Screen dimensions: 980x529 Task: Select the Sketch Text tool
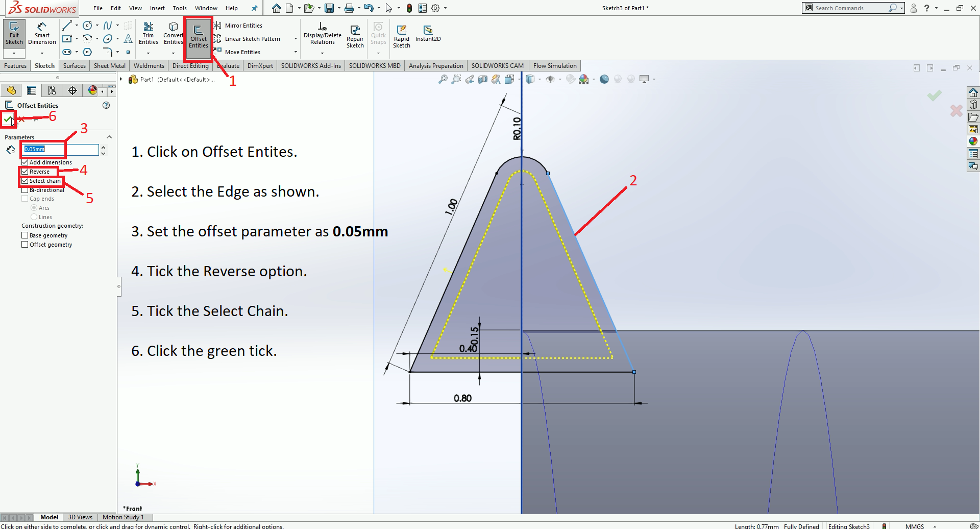click(128, 39)
